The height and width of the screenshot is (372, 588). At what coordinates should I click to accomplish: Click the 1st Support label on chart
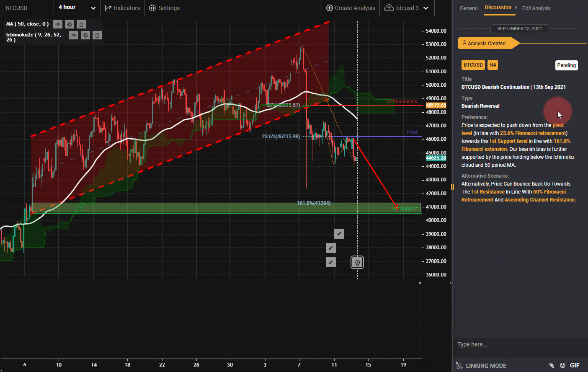click(x=405, y=209)
